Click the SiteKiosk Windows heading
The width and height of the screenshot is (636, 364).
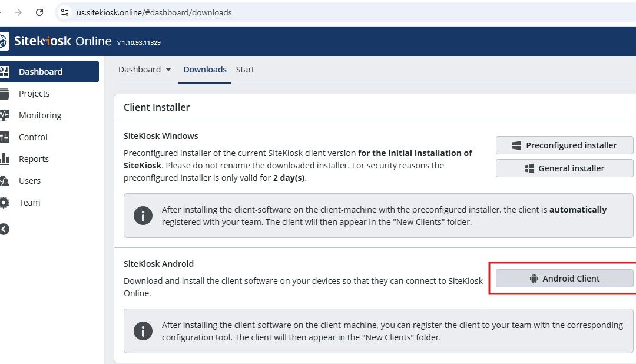(161, 136)
